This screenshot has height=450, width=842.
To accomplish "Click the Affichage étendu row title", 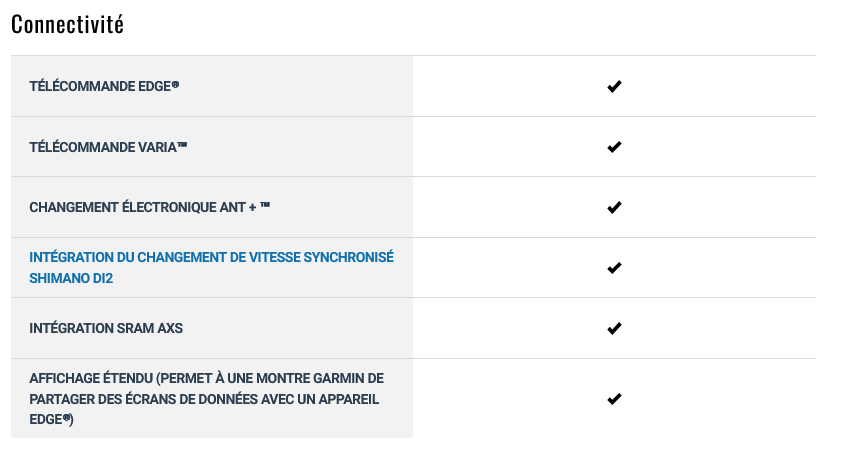I will tap(206, 398).
